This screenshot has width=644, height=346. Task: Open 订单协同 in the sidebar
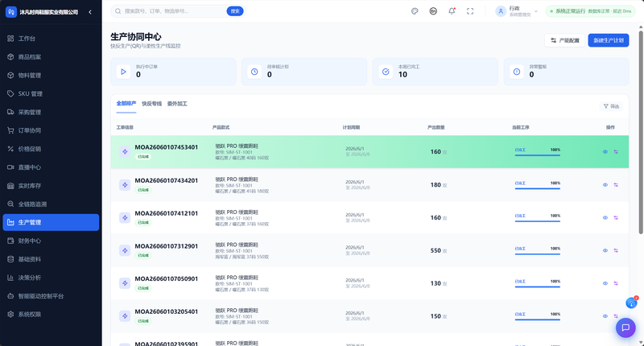(x=51, y=130)
